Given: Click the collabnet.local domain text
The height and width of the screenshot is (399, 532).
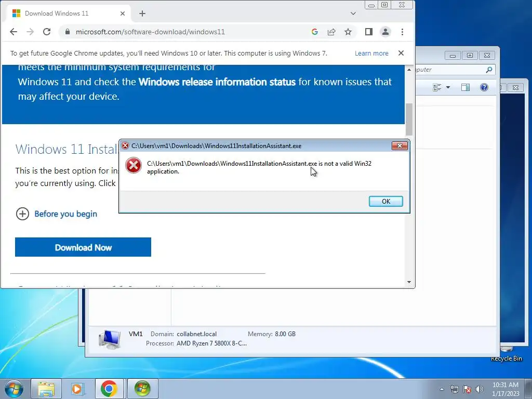Looking at the screenshot, I should coord(196,334).
